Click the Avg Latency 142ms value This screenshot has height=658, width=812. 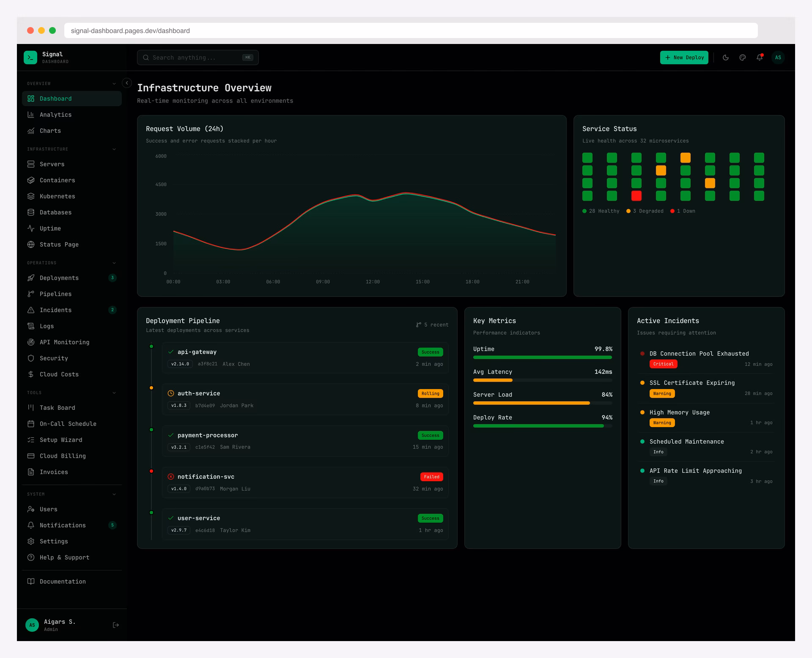click(604, 372)
